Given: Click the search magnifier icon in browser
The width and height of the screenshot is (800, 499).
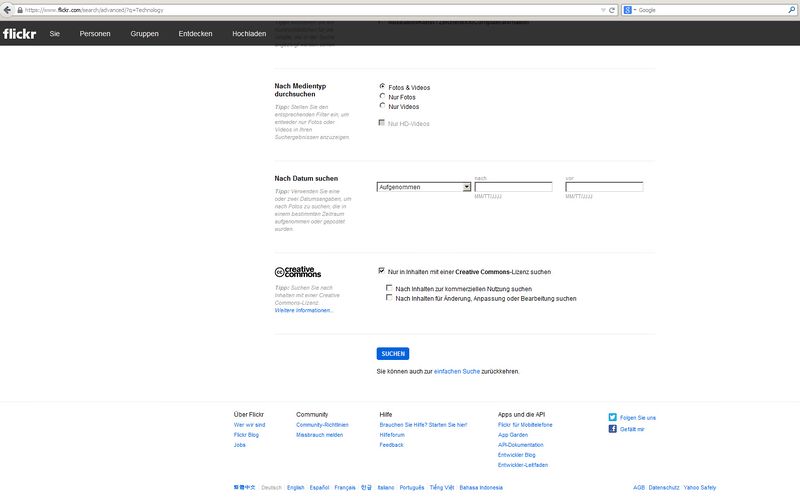Looking at the screenshot, I should pyautogui.click(x=791, y=9).
